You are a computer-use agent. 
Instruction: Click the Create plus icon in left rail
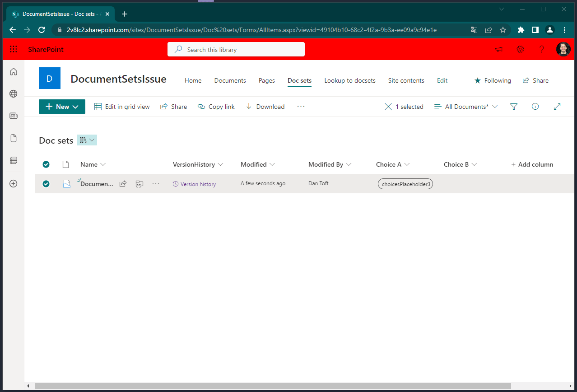click(14, 184)
